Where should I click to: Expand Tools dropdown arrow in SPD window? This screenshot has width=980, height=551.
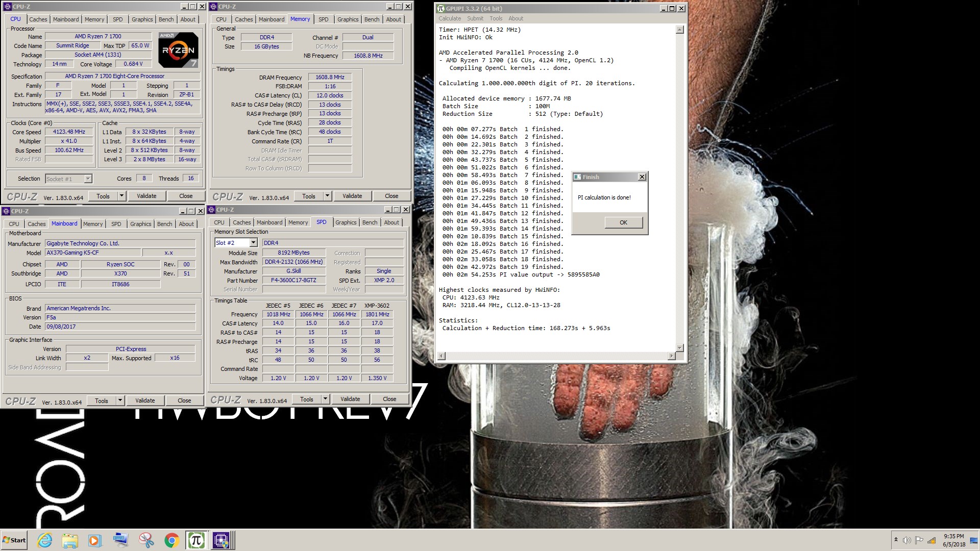[x=325, y=399]
